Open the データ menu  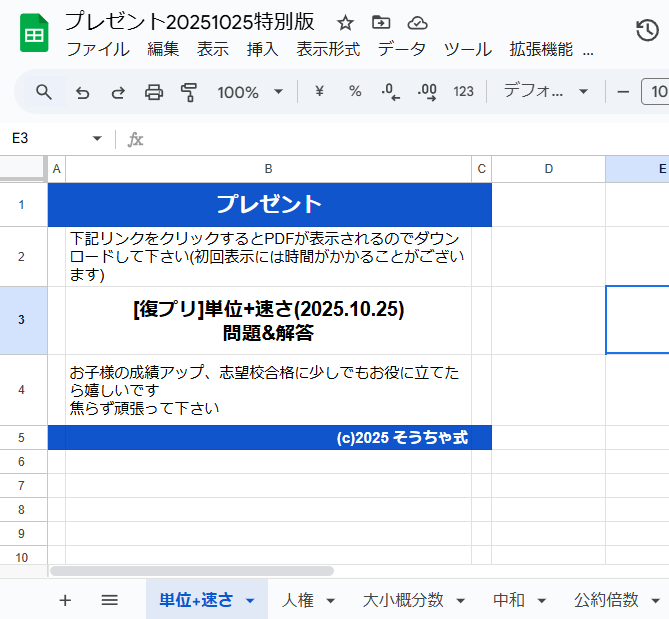(x=401, y=49)
